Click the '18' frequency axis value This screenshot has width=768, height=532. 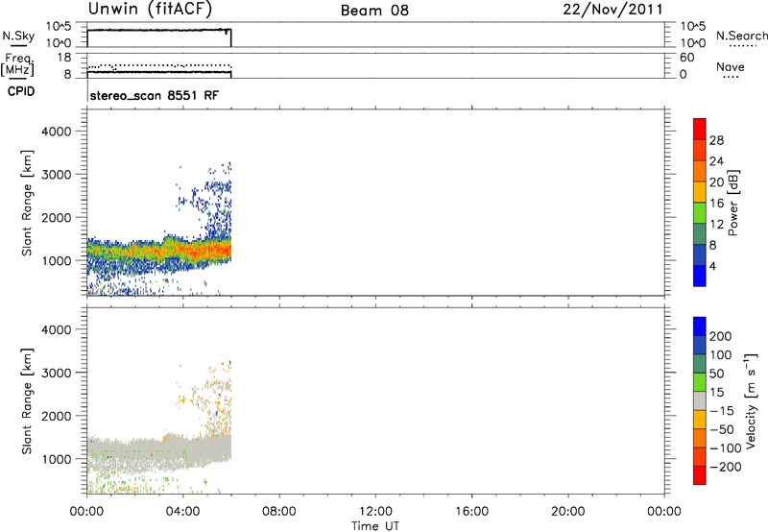coord(63,58)
